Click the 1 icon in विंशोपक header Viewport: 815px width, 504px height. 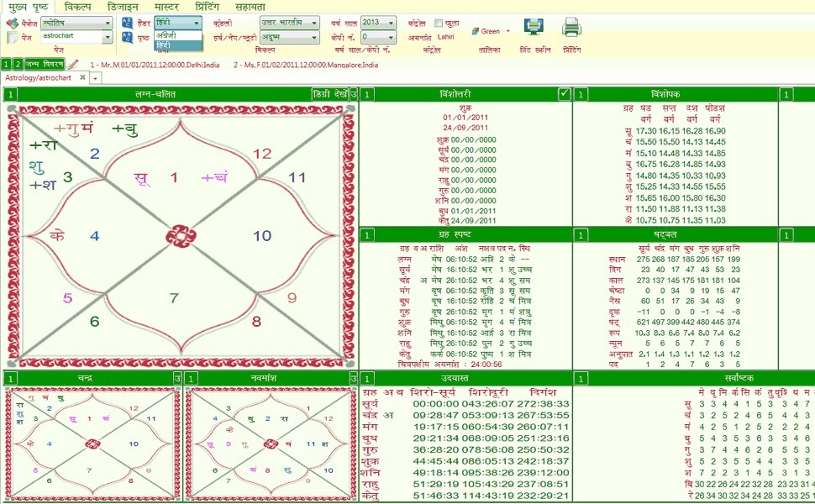tap(581, 95)
